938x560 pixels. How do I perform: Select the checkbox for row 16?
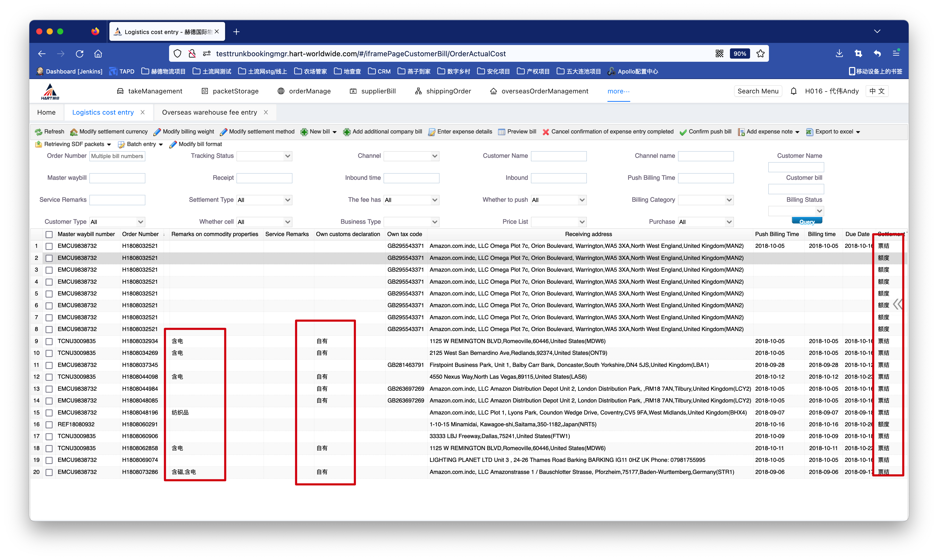(49, 424)
